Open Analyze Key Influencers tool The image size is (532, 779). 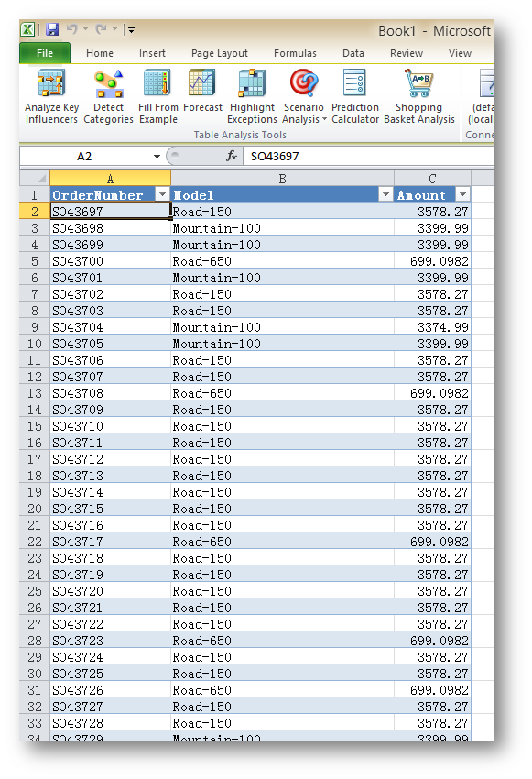(51, 97)
